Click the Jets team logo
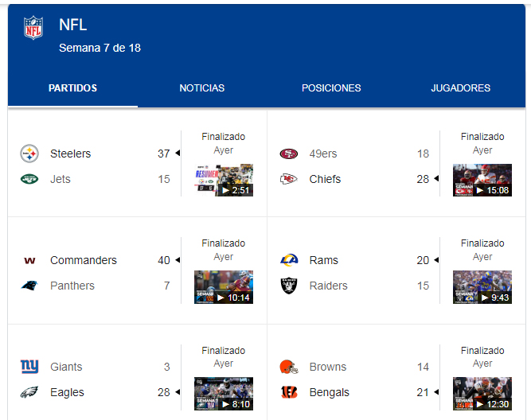This screenshot has width=531, height=420. tap(29, 179)
